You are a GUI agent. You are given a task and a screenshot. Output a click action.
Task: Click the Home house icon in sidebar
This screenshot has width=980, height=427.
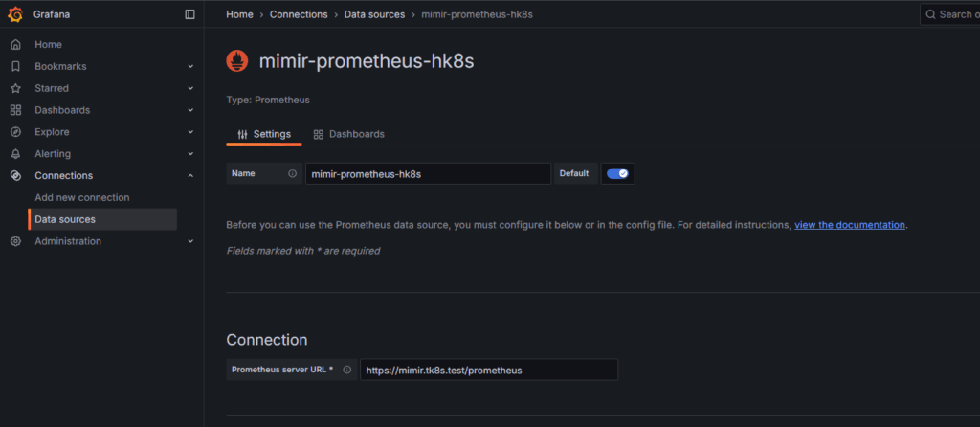click(15, 45)
